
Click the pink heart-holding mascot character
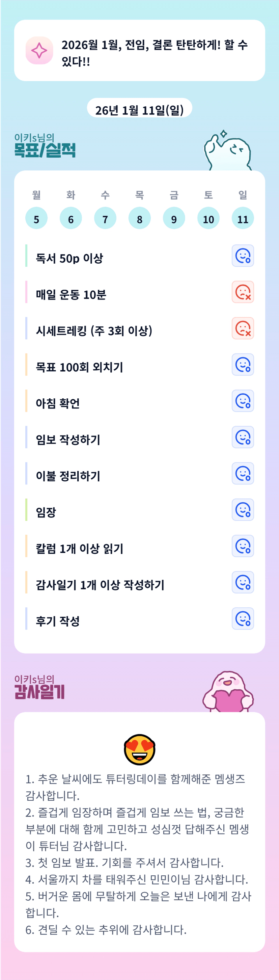point(228,692)
